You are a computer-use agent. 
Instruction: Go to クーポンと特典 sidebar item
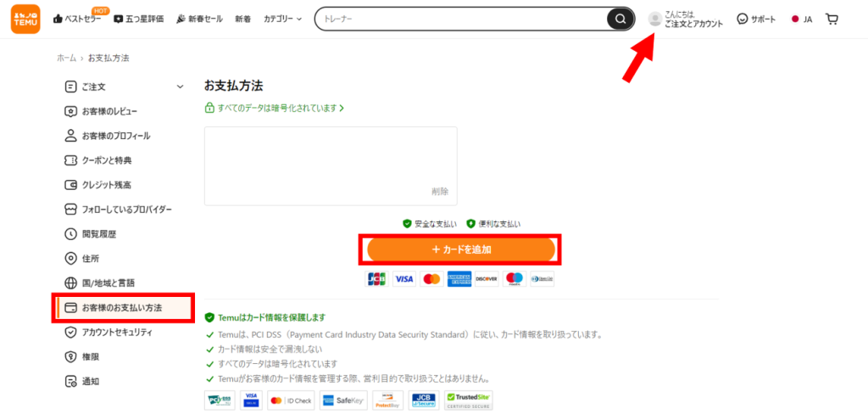tap(106, 160)
